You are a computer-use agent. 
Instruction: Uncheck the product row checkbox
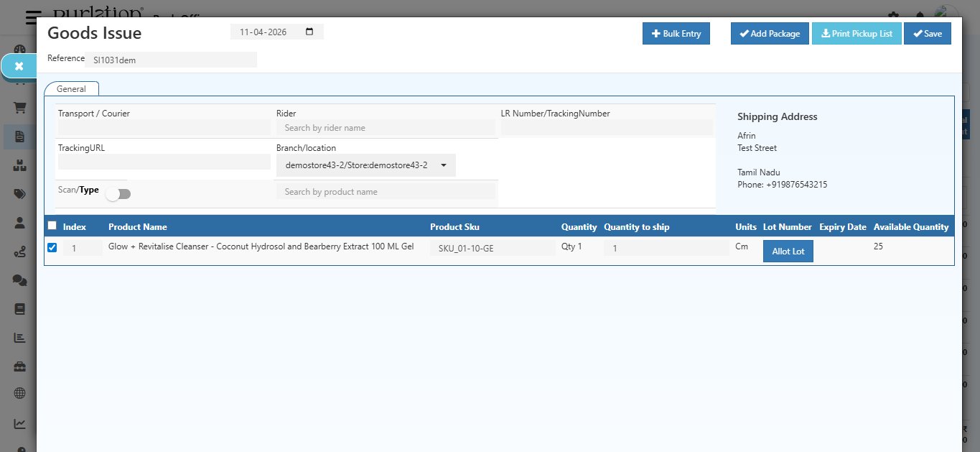52,247
